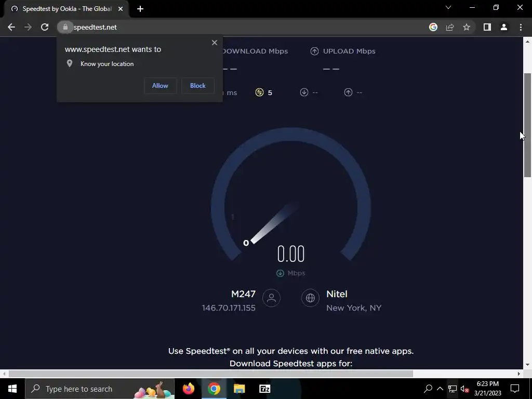Select the Speedtest by Ookla tab
Screen dimensions: 532x399
click(67, 9)
